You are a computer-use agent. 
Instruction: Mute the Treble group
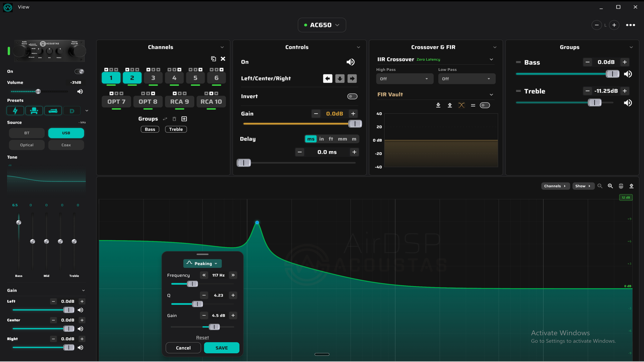click(628, 103)
